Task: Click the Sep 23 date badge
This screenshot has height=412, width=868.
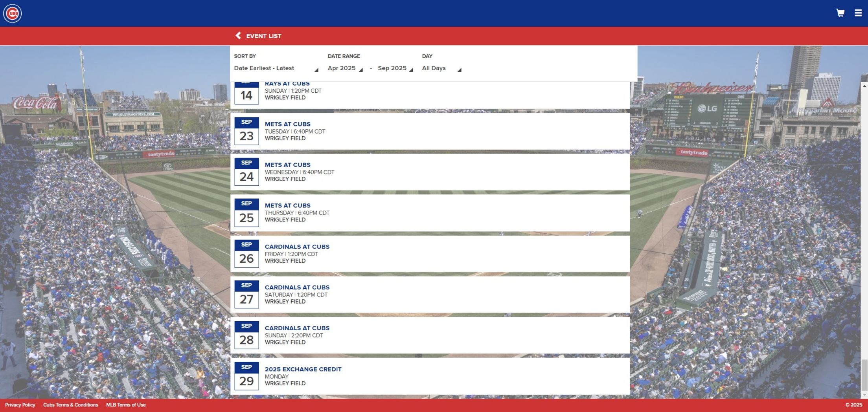Action: pyautogui.click(x=246, y=131)
